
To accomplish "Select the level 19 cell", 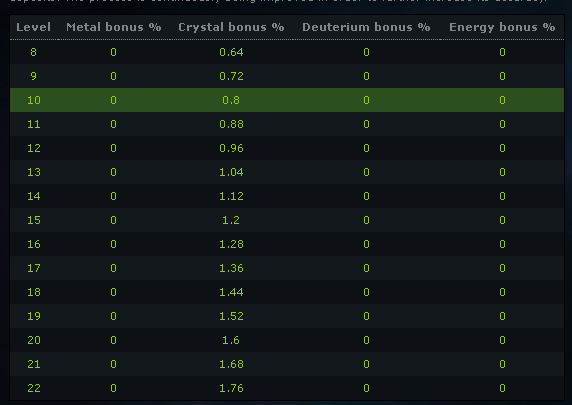I will [x=34, y=316].
